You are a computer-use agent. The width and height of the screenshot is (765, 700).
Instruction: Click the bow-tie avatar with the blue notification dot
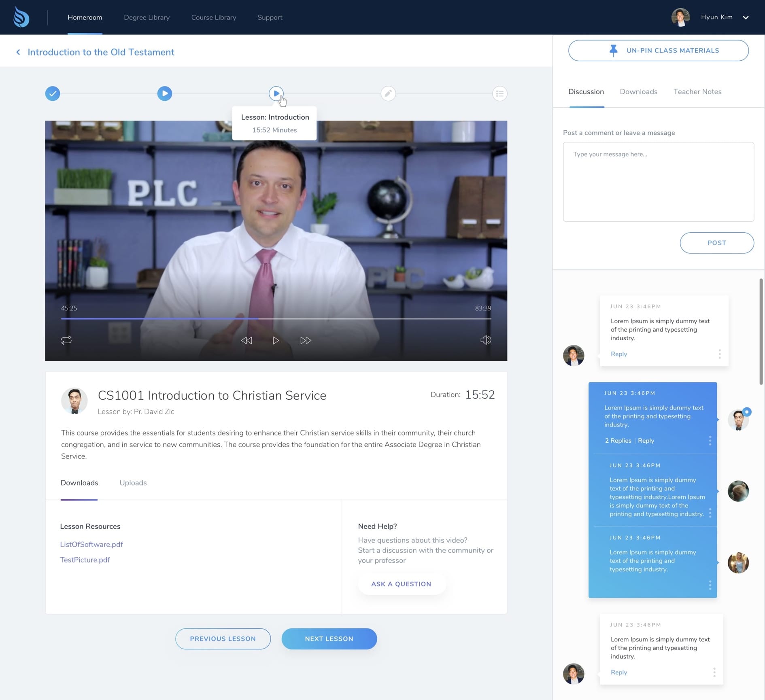click(738, 419)
